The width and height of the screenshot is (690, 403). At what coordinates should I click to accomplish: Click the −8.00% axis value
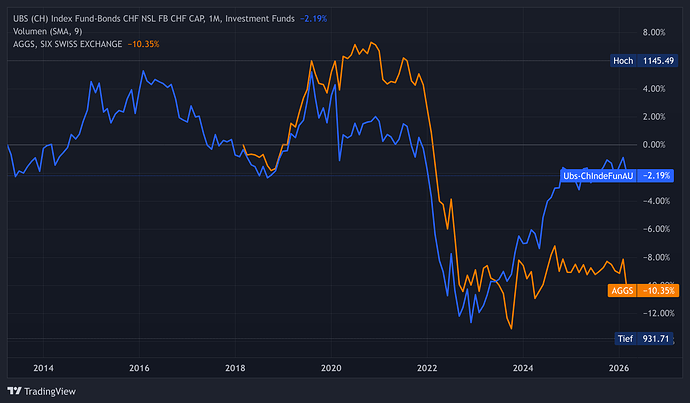click(656, 257)
